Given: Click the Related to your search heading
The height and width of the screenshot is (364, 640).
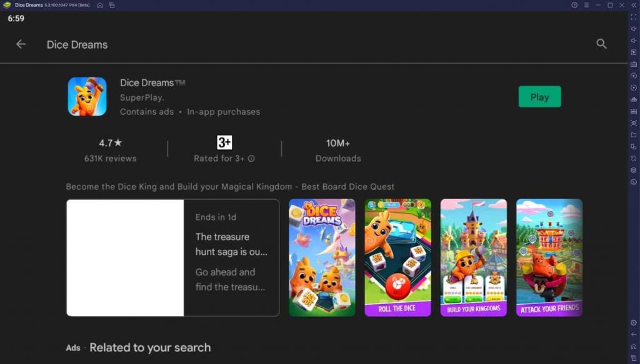Looking at the screenshot, I should [150, 348].
